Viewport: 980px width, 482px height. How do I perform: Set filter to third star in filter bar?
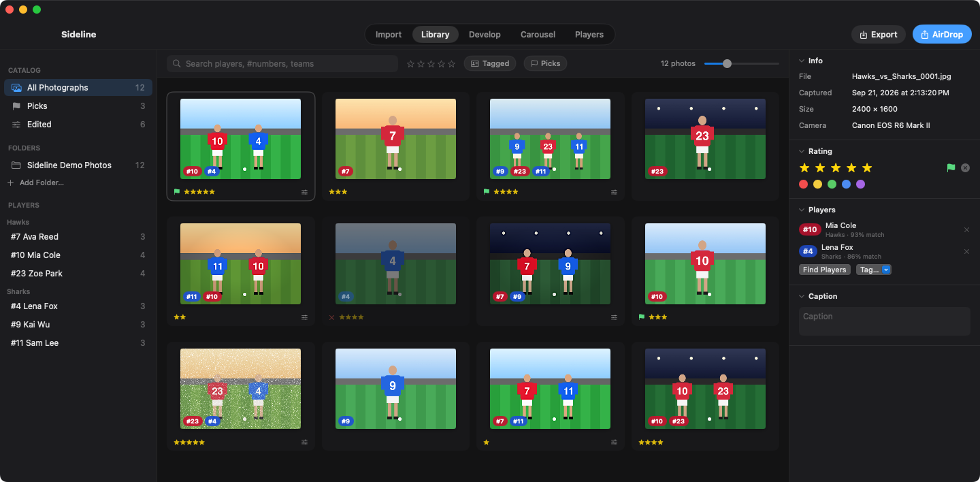click(x=431, y=64)
